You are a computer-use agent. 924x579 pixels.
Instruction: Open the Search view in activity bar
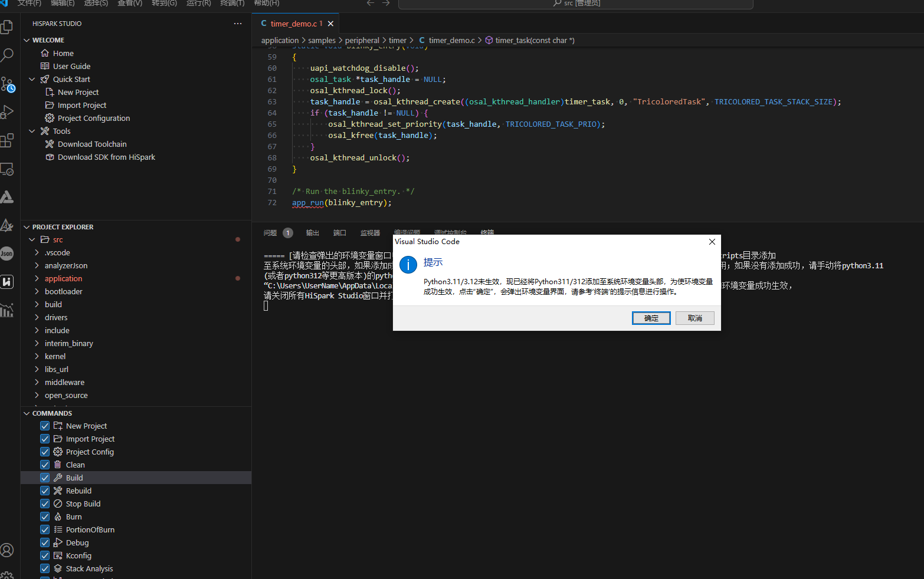pos(7,55)
